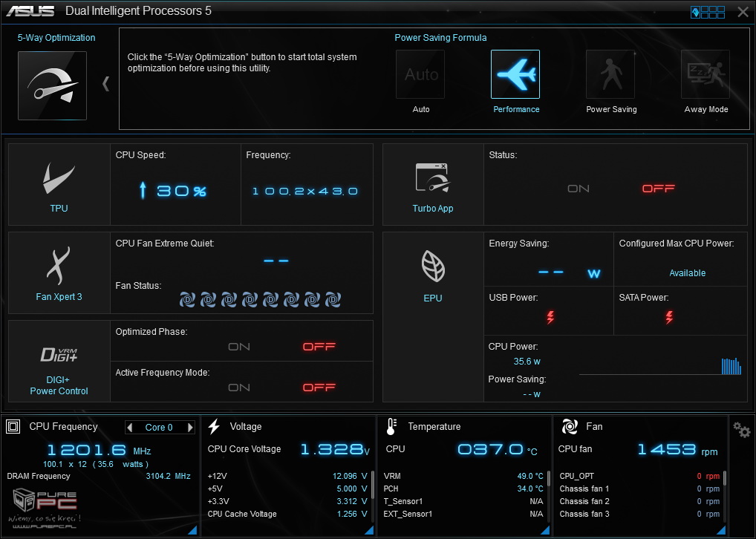Open monitor settings gear icon
This screenshot has width=756, height=539.
coord(742,430)
